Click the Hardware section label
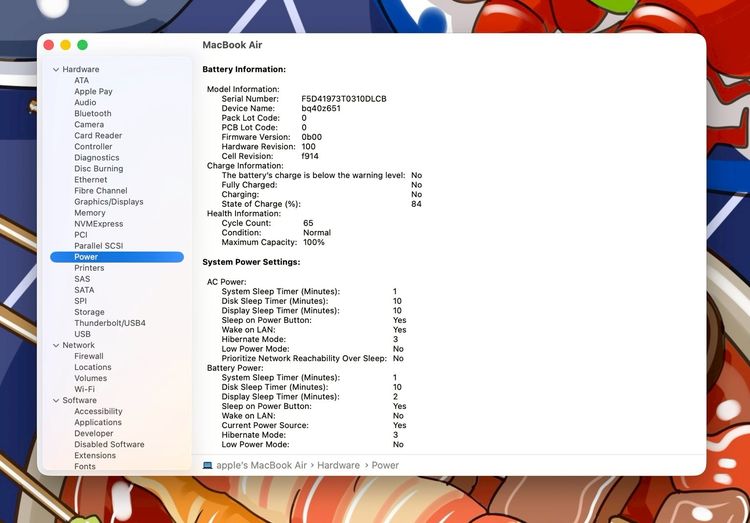 click(x=81, y=69)
